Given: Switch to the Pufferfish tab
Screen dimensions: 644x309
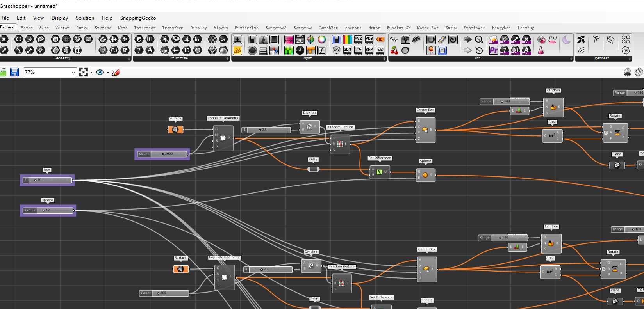Looking at the screenshot, I should click(x=246, y=28).
